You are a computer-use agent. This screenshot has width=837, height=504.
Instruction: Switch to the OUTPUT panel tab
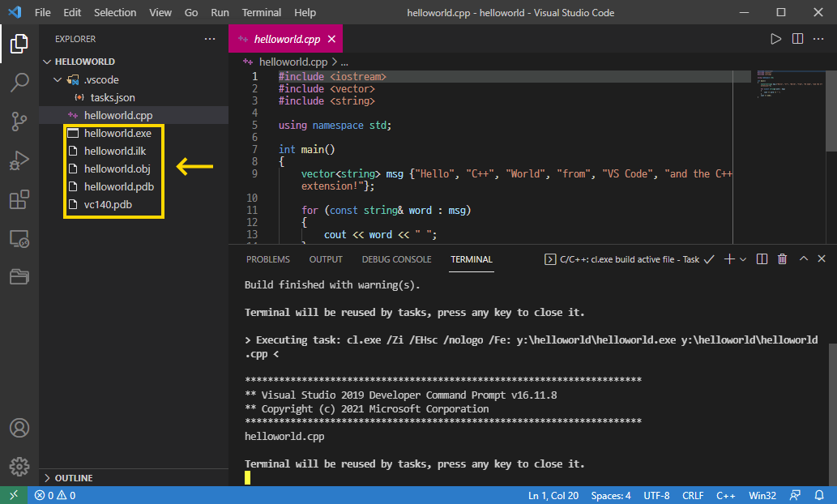326,259
